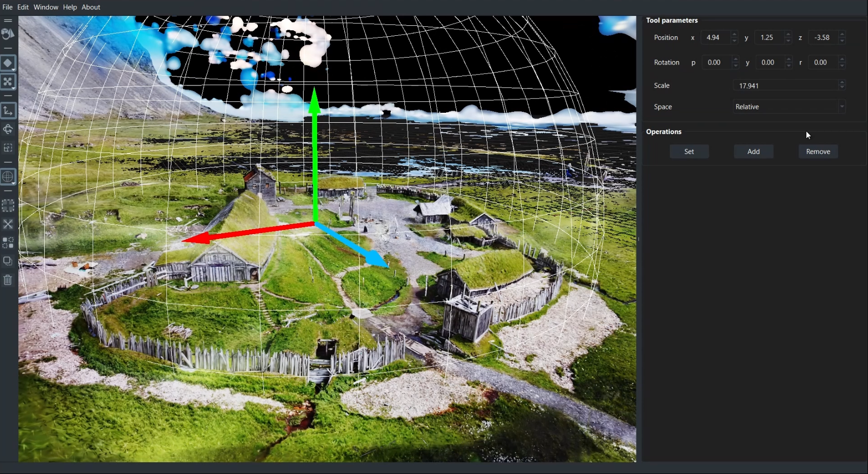The width and height of the screenshot is (868, 474).
Task: Open the File menu
Action: coord(7,7)
